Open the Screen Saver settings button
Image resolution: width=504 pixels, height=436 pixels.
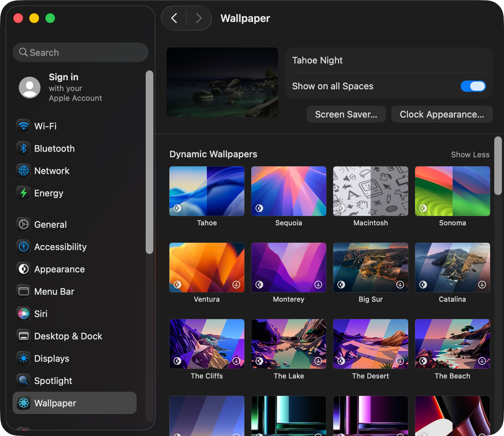[x=346, y=114]
